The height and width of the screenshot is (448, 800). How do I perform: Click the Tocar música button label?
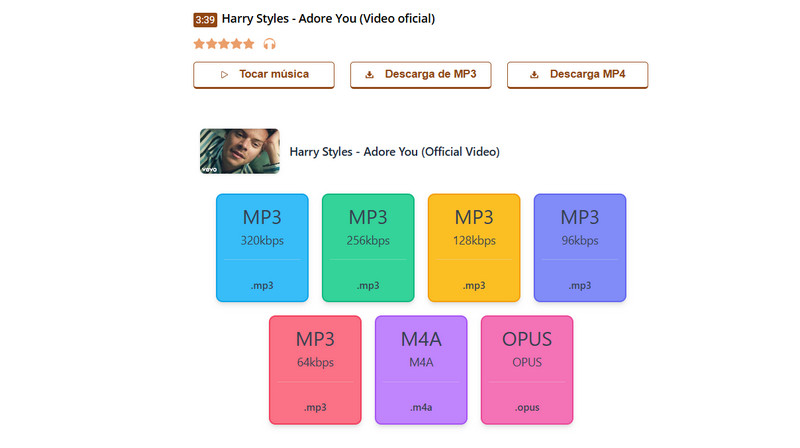click(274, 74)
